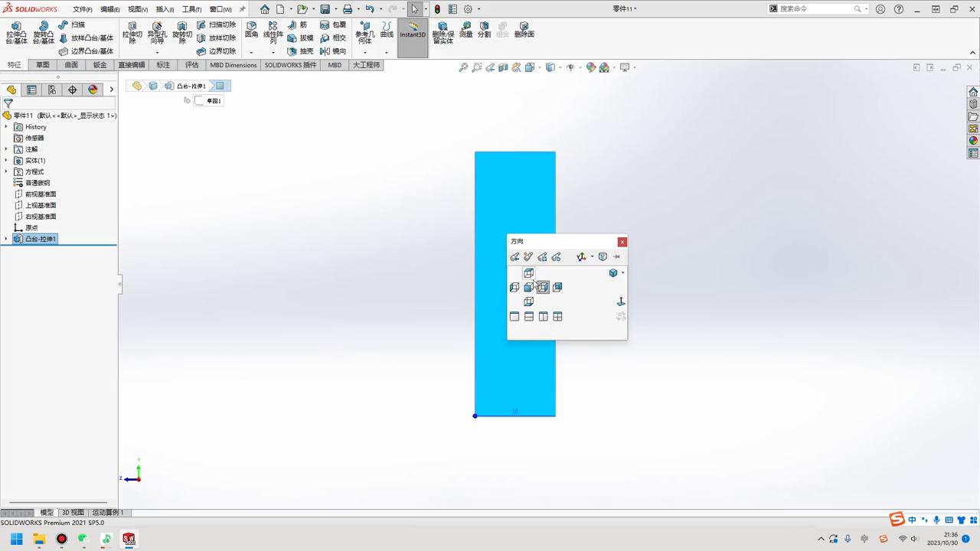The width and height of the screenshot is (980, 551).
Task: Open the 编辑外观 appearance color tool
Action: coord(590,67)
